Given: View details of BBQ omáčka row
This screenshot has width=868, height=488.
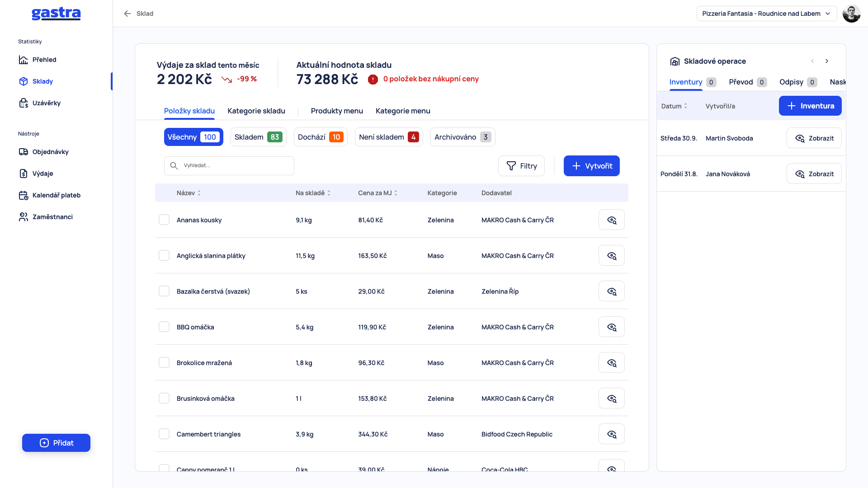Looking at the screenshot, I should point(611,327).
